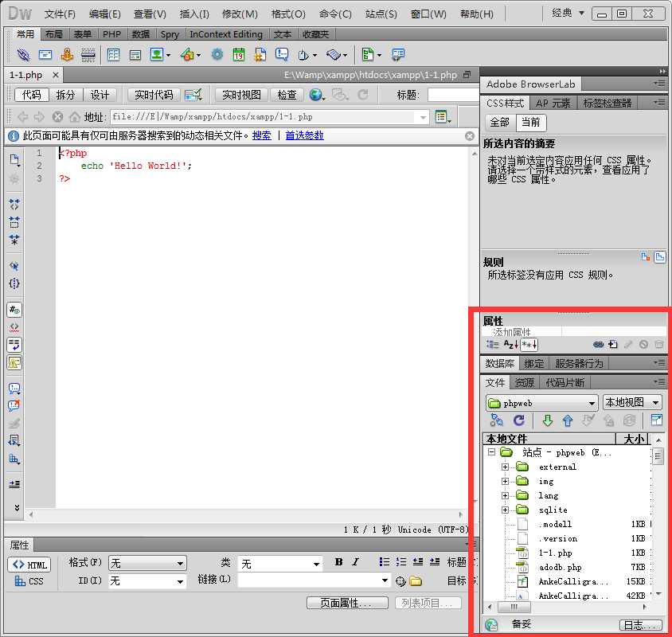The height and width of the screenshot is (637, 672).
Task: Browse for link file folder icon
Action: coord(416,581)
